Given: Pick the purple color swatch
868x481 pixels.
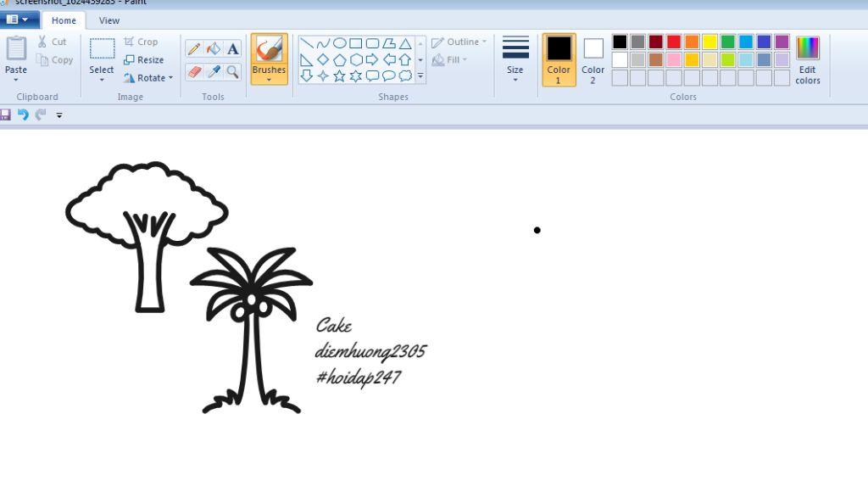Looking at the screenshot, I should click(782, 42).
